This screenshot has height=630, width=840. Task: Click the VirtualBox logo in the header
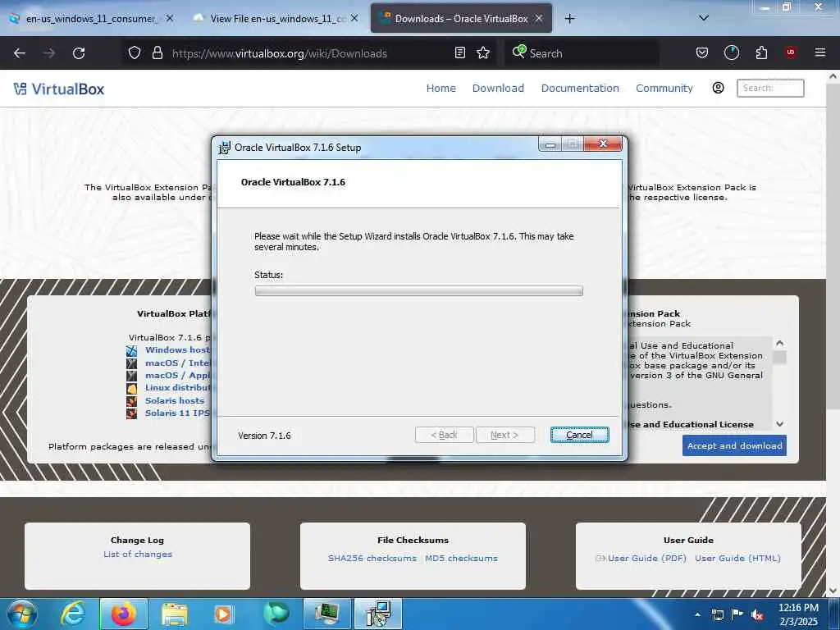[x=59, y=89]
